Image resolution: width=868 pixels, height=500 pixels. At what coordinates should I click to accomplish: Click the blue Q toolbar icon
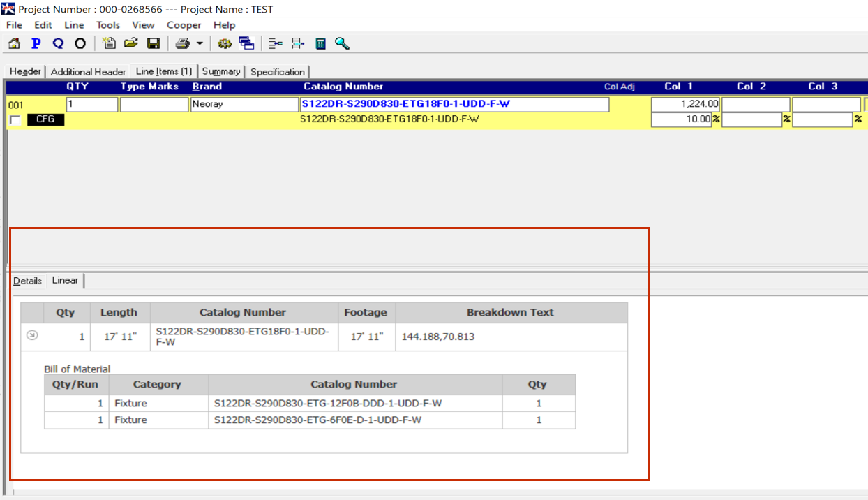(59, 43)
